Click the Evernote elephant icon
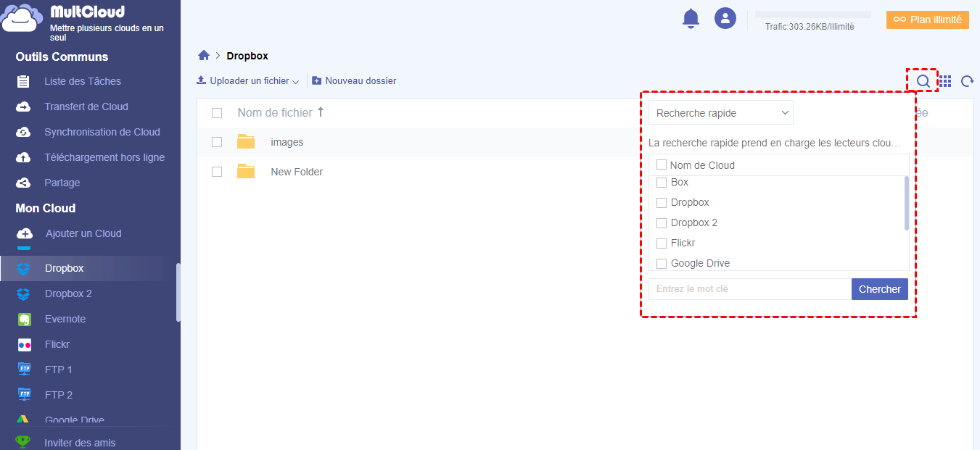 (x=24, y=319)
